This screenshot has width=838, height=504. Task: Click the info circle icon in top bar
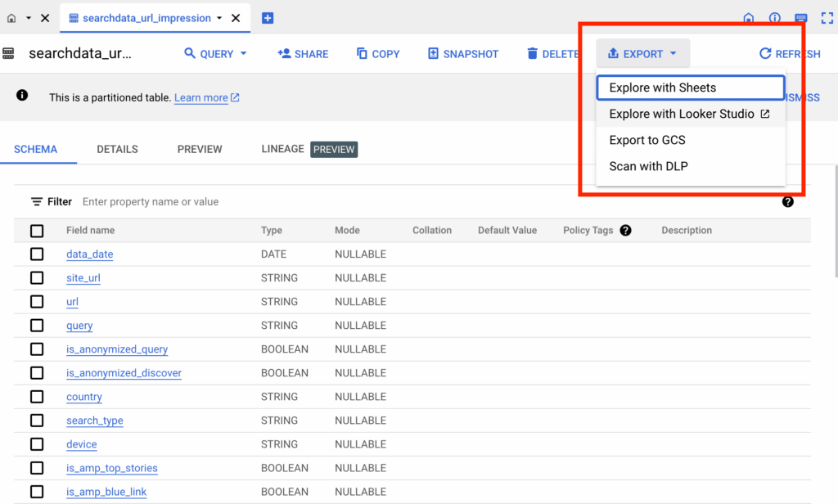click(774, 18)
